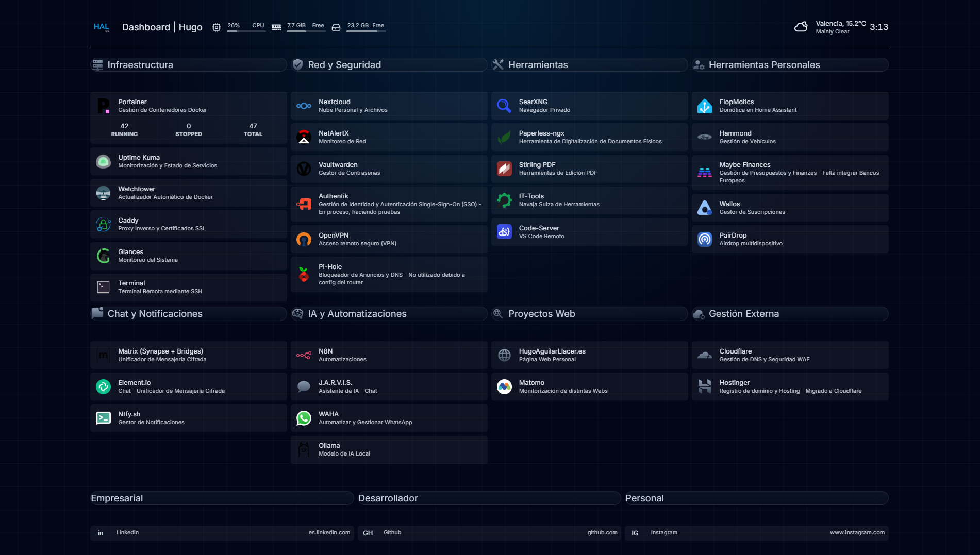Collapse the Red y Seguridad group
Screen dimensions: 980x555
(389, 65)
